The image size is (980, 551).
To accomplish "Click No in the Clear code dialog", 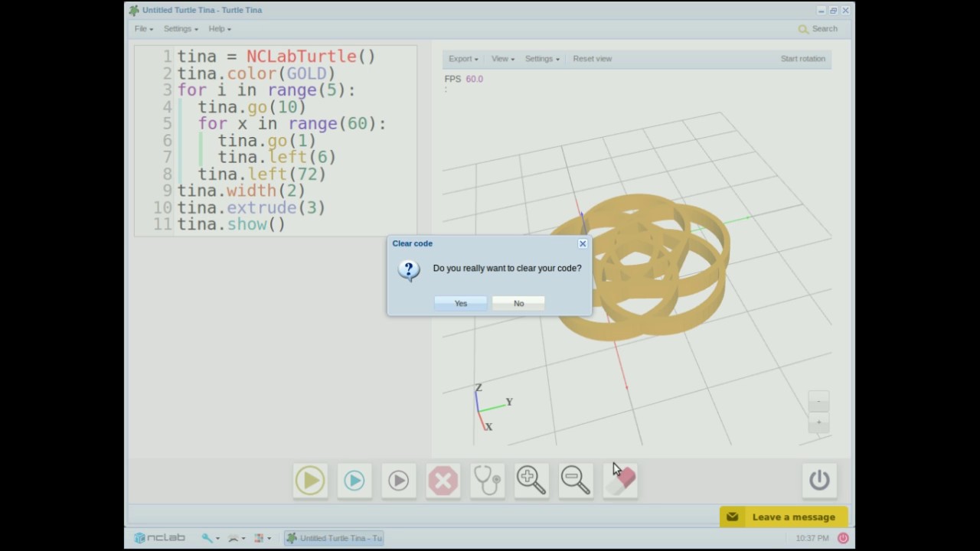I will (x=518, y=303).
